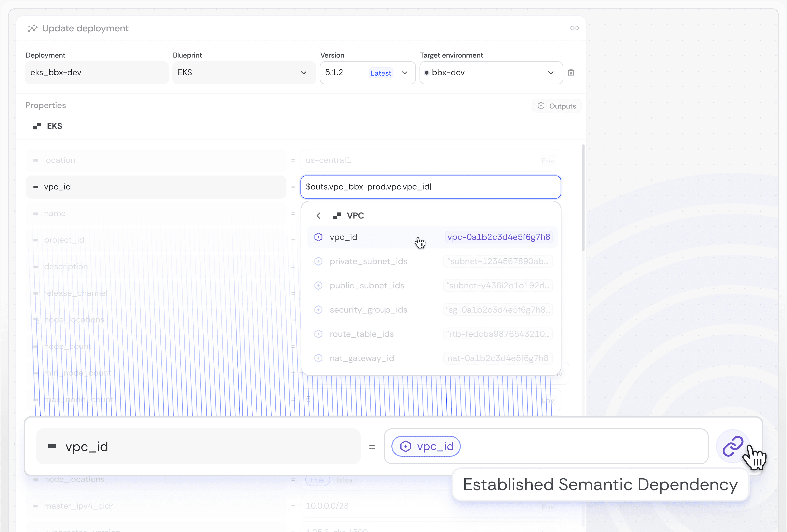The image size is (787, 532).
Task: Click the graph icon beside Update deployment title
Action: [33, 28]
